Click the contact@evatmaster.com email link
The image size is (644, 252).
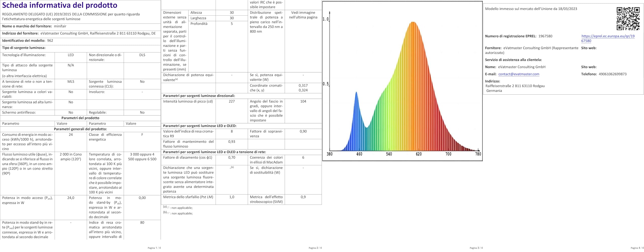519,74
